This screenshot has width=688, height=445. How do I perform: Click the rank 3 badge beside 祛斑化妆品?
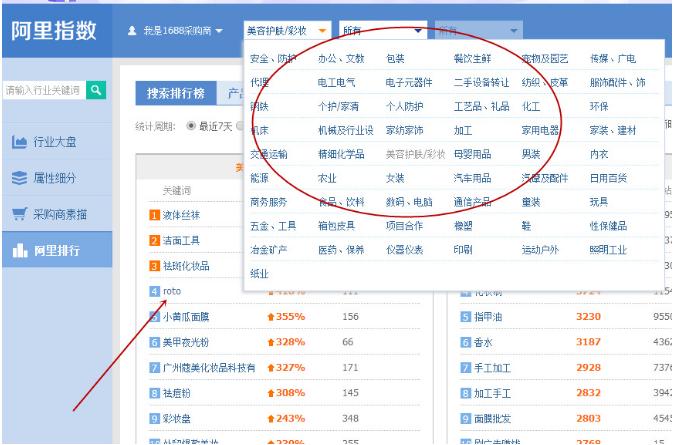point(154,266)
